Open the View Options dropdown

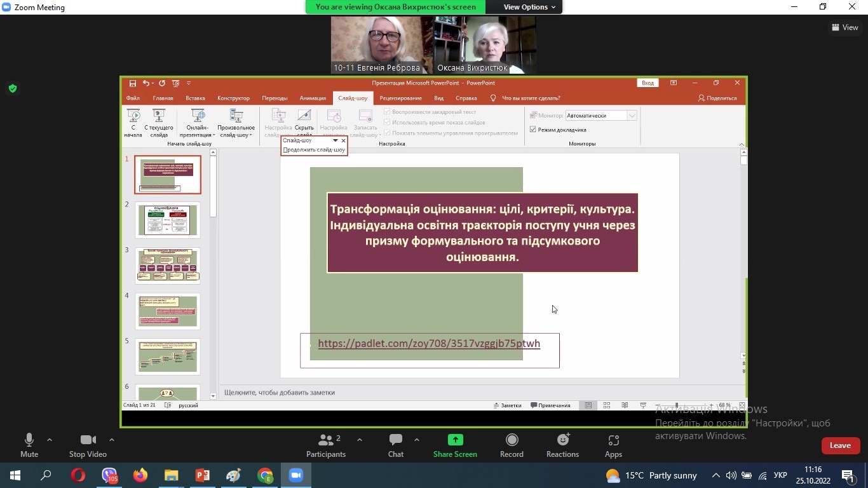click(529, 7)
